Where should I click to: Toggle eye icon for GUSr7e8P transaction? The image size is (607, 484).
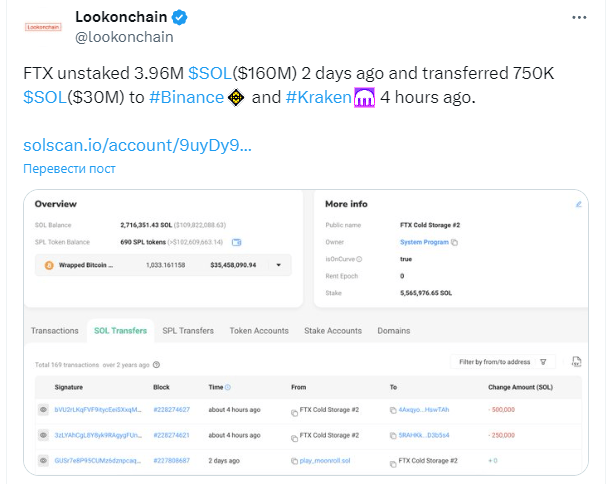pyautogui.click(x=43, y=461)
